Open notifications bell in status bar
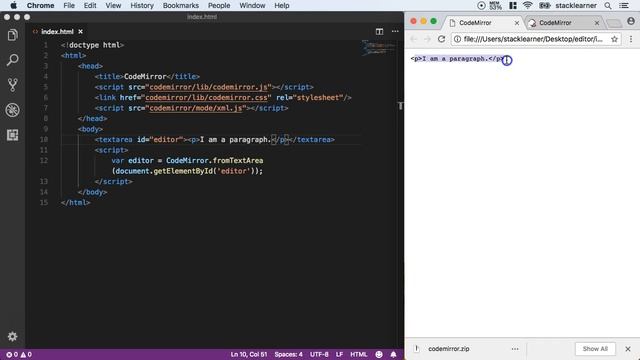Image resolution: width=640 pixels, height=360 pixels. 393,355
